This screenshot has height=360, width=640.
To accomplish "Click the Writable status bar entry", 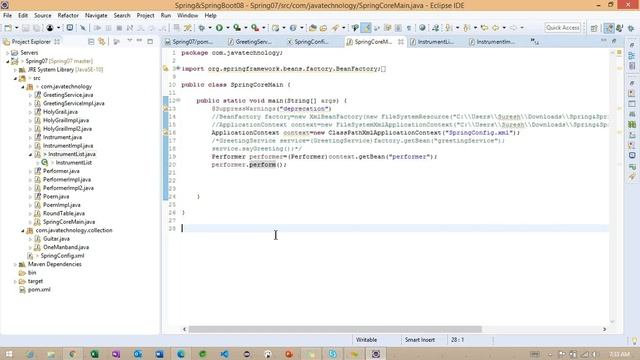I will tap(366, 340).
